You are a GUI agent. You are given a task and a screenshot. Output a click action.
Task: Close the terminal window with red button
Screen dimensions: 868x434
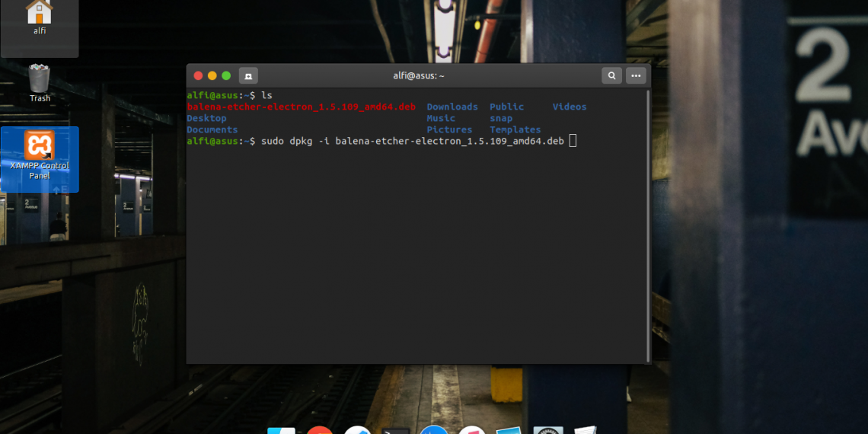tap(198, 76)
